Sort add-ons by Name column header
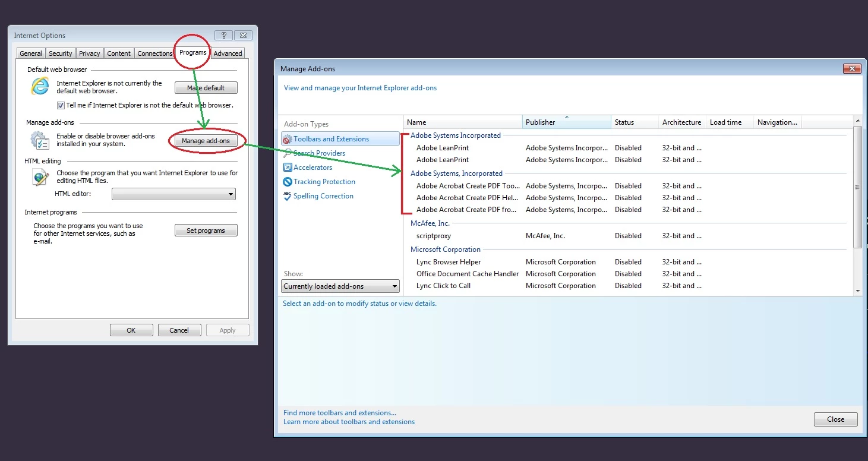Viewport: 868px width, 461px height. [463, 122]
